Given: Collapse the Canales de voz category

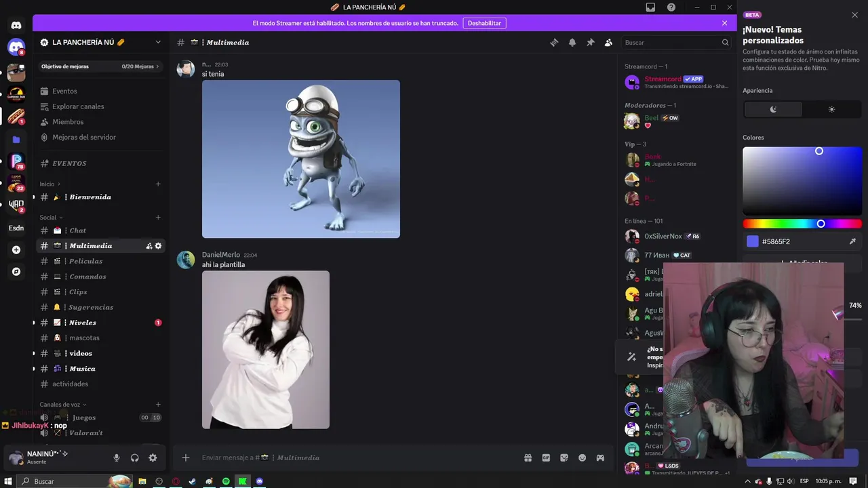Looking at the screenshot, I should coord(63,405).
